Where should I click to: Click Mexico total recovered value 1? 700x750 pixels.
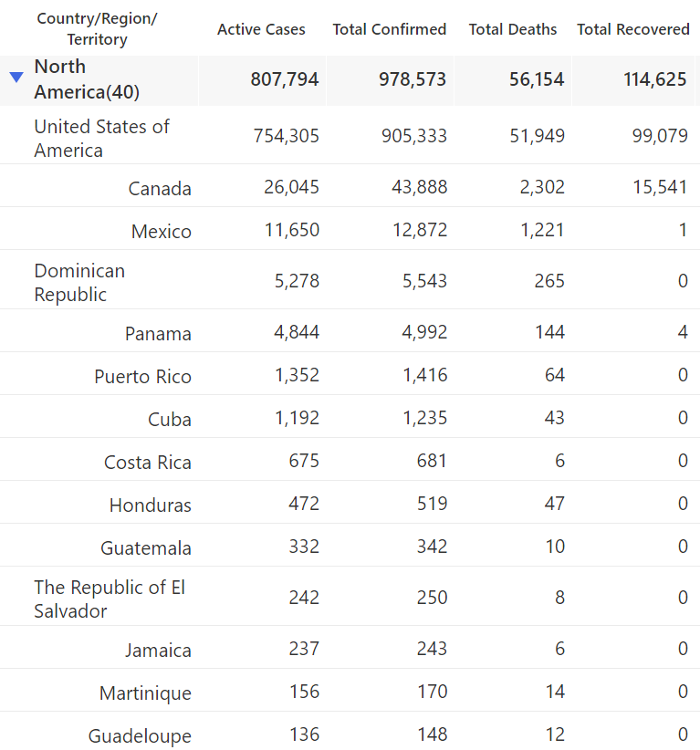[684, 230]
